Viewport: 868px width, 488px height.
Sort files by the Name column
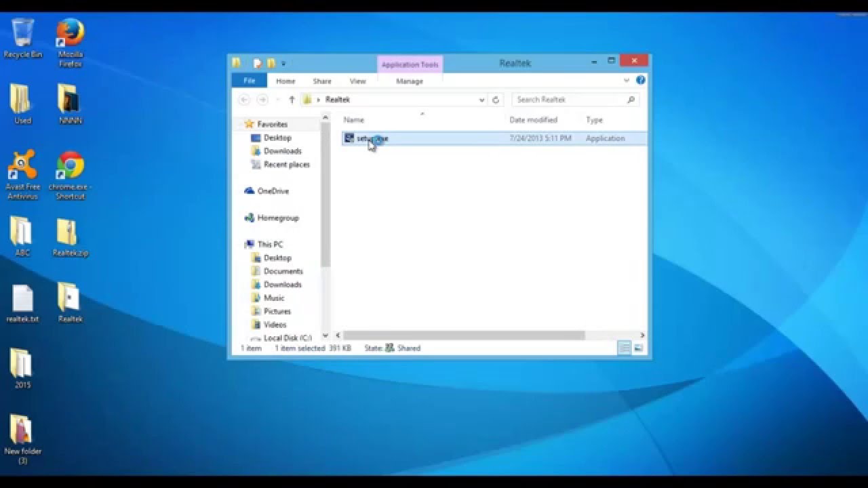[353, 120]
